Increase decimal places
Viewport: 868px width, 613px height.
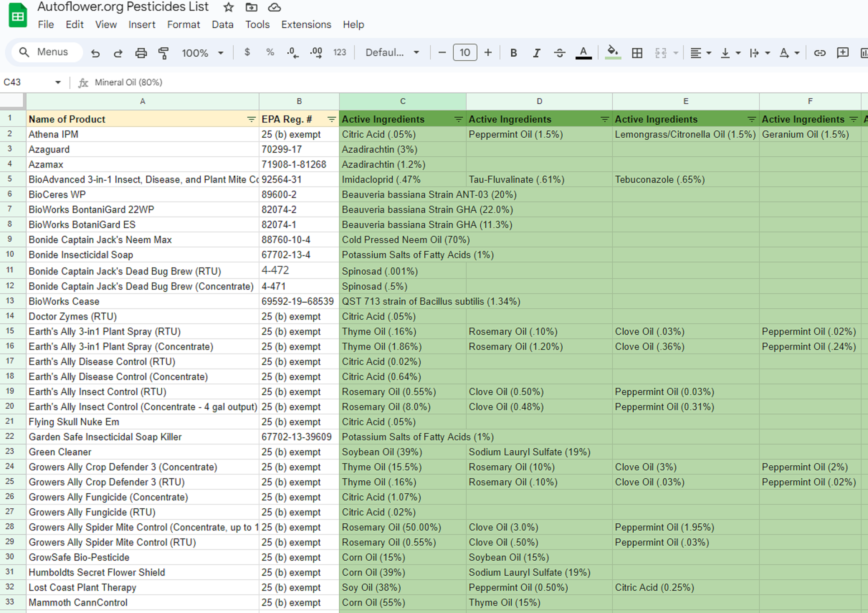(316, 53)
